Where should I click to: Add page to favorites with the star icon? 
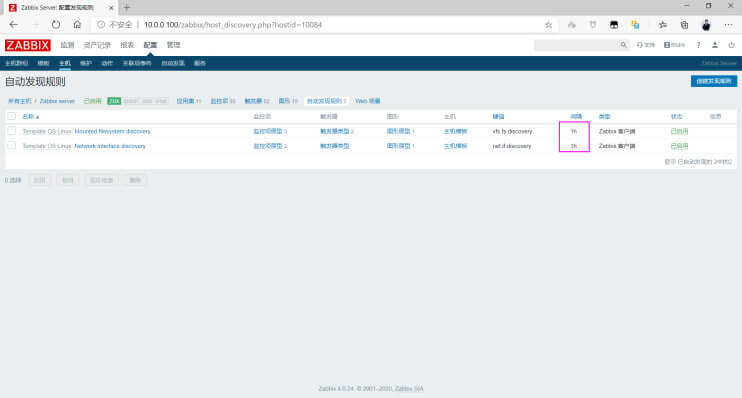point(548,25)
